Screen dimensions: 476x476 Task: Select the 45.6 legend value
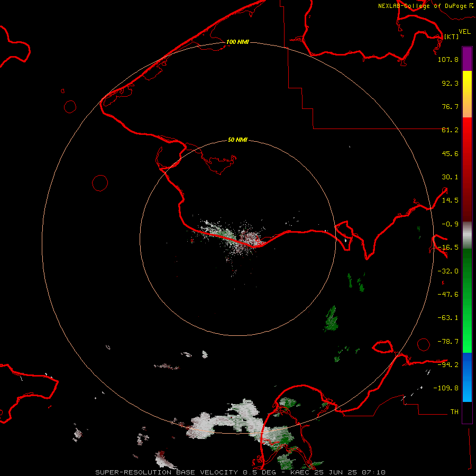[x=450, y=153]
